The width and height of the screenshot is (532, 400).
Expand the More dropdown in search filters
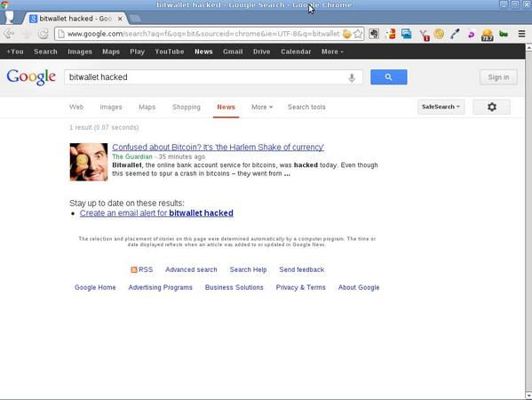[262, 107]
